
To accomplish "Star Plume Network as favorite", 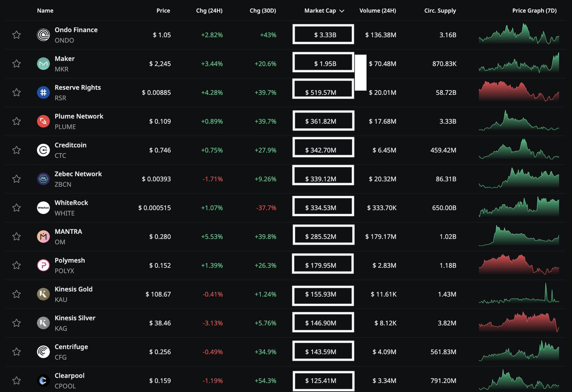I will click(16, 121).
